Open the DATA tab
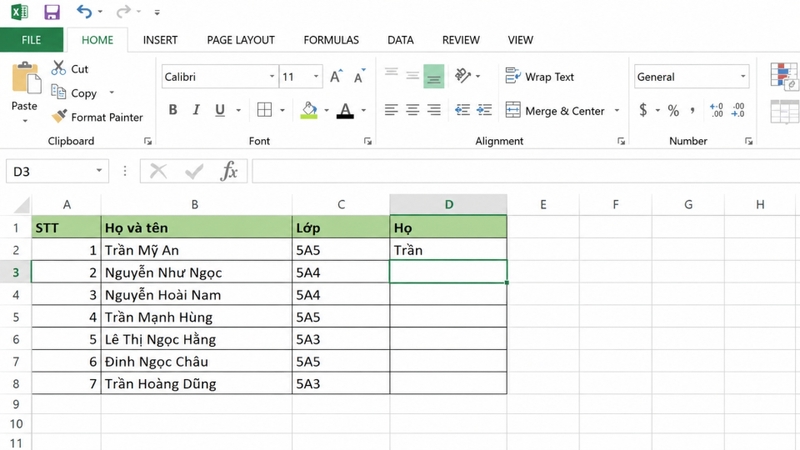Viewport: 800px width, 450px height. tap(401, 40)
